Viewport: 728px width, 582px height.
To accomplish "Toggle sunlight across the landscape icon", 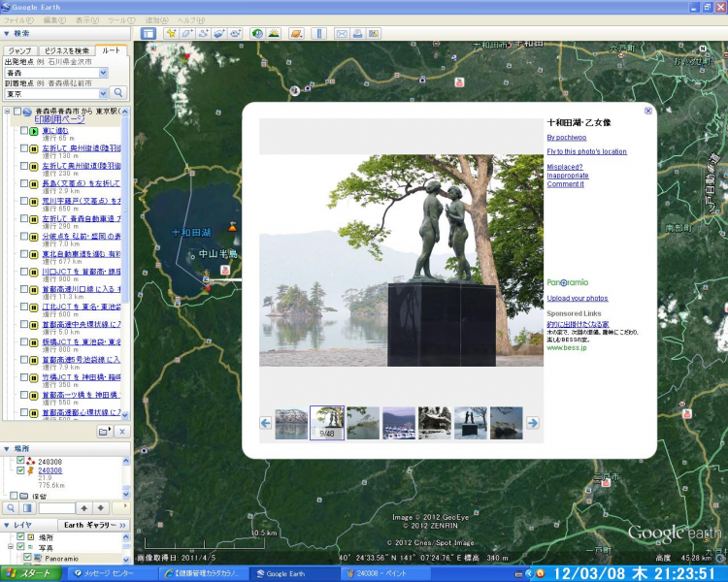I will coord(274,33).
